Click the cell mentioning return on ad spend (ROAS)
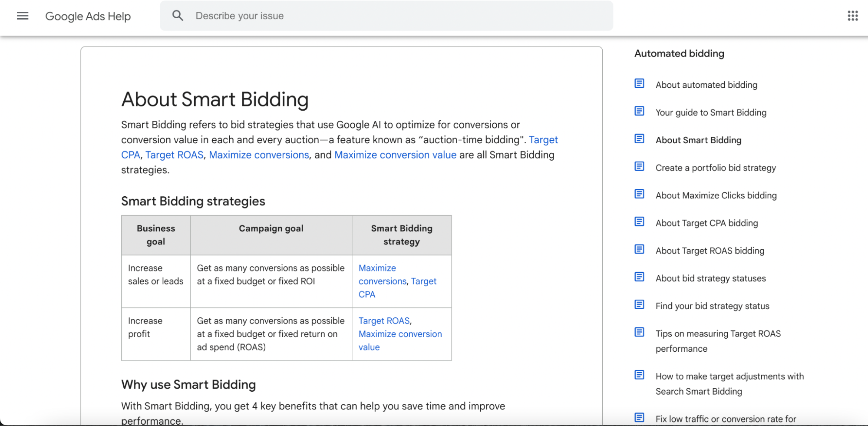This screenshot has height=426, width=868. coord(271,334)
